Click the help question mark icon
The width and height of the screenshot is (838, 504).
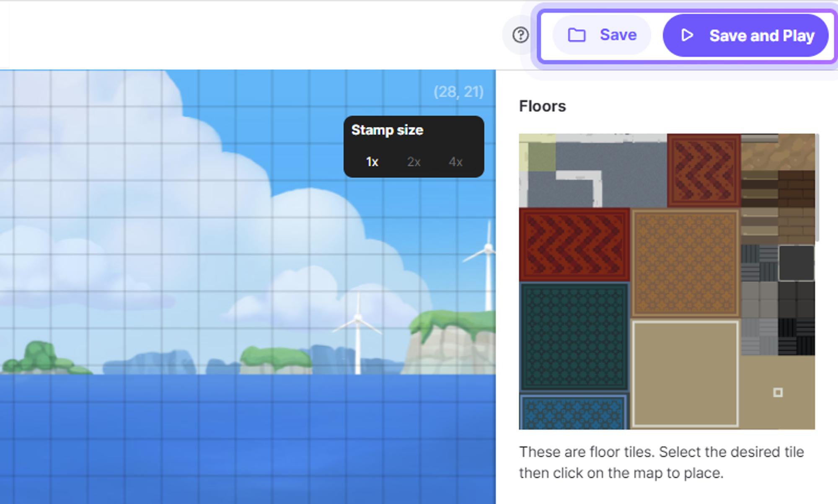[520, 35]
